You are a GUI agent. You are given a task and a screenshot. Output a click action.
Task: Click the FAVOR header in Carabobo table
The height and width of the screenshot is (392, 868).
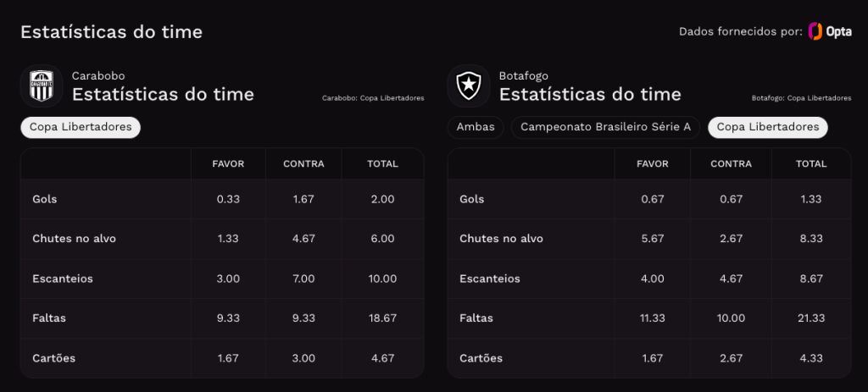coord(228,163)
